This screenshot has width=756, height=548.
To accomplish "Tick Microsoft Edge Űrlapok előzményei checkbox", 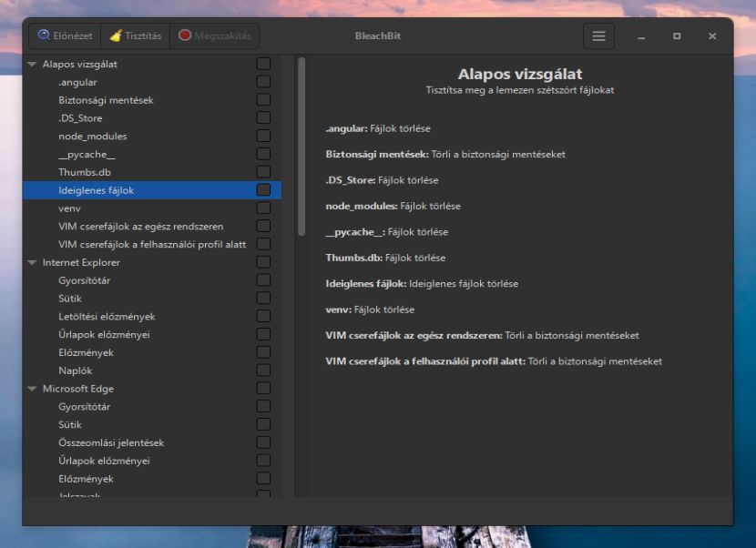I will pyautogui.click(x=263, y=461).
